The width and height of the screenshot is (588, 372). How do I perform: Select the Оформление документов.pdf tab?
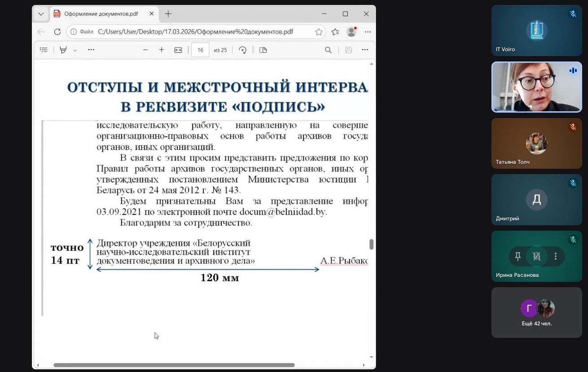(101, 14)
